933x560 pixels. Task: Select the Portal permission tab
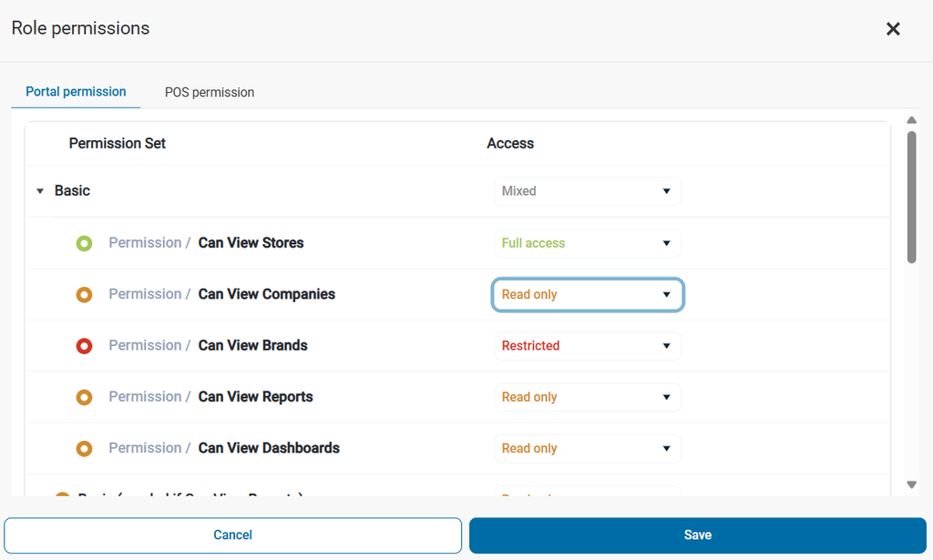[x=76, y=92]
